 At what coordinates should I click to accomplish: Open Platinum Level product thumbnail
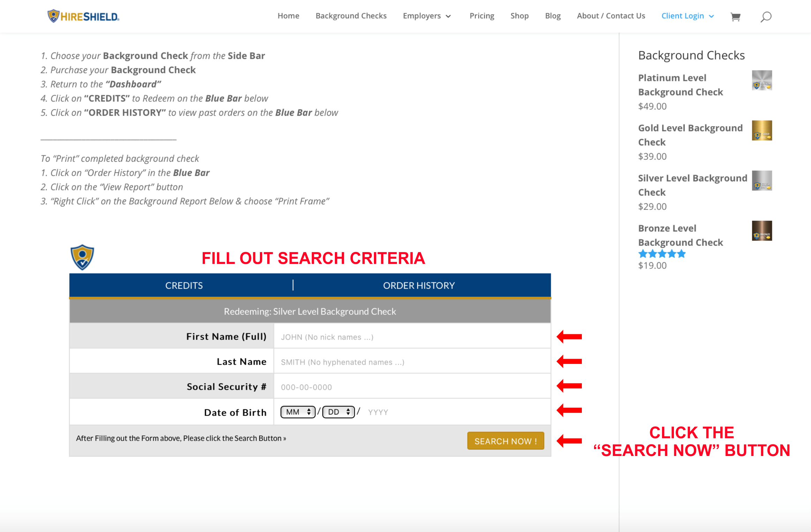(762, 80)
